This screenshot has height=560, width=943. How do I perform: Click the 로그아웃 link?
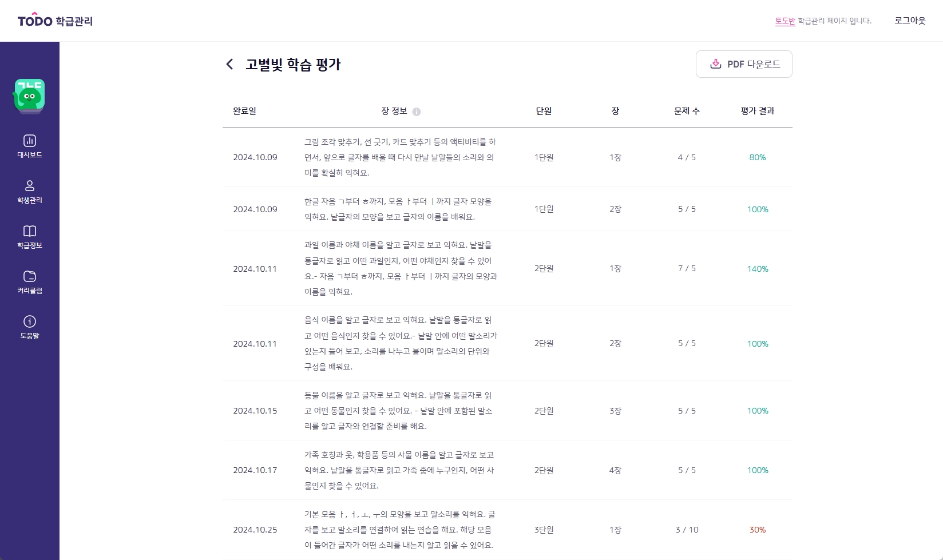coord(910,21)
